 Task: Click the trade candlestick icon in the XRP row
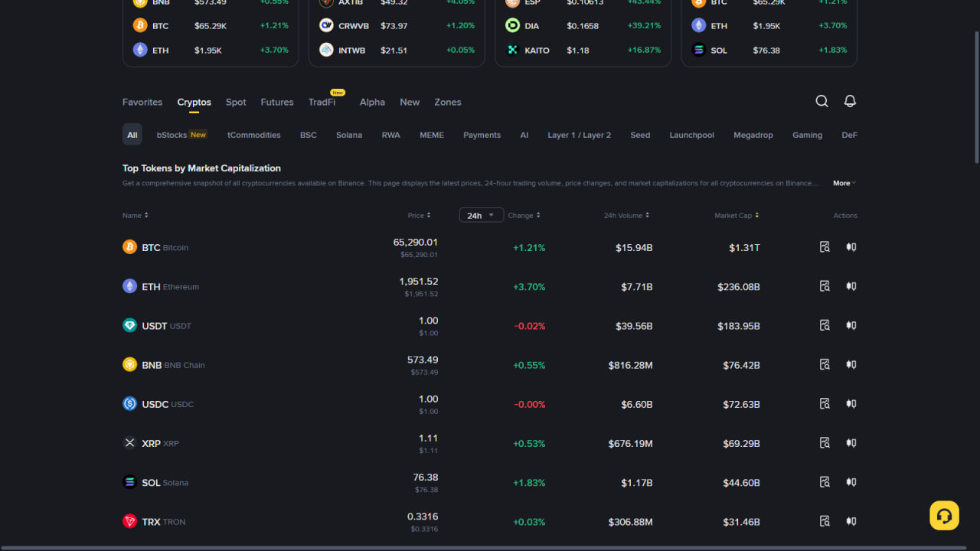point(851,442)
